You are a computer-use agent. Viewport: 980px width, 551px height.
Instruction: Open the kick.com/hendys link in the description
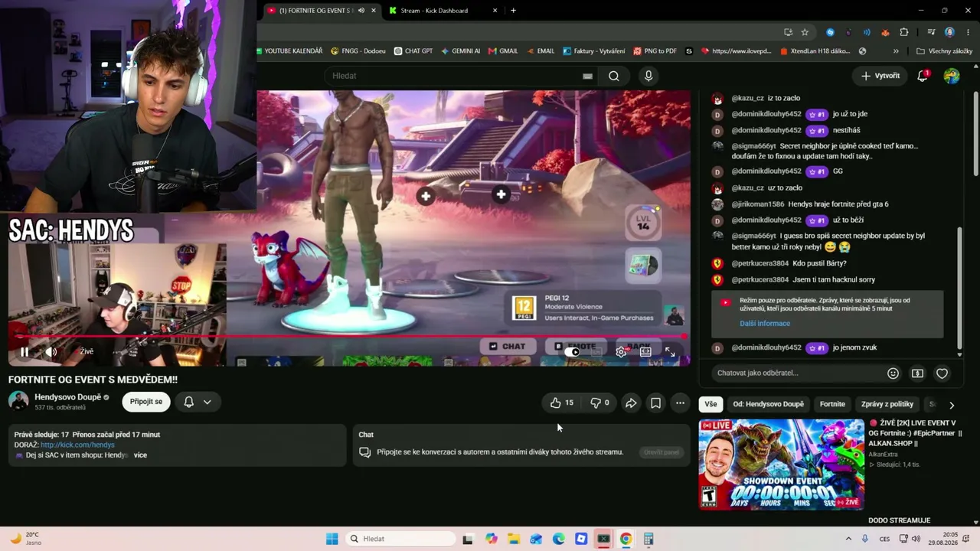click(77, 445)
